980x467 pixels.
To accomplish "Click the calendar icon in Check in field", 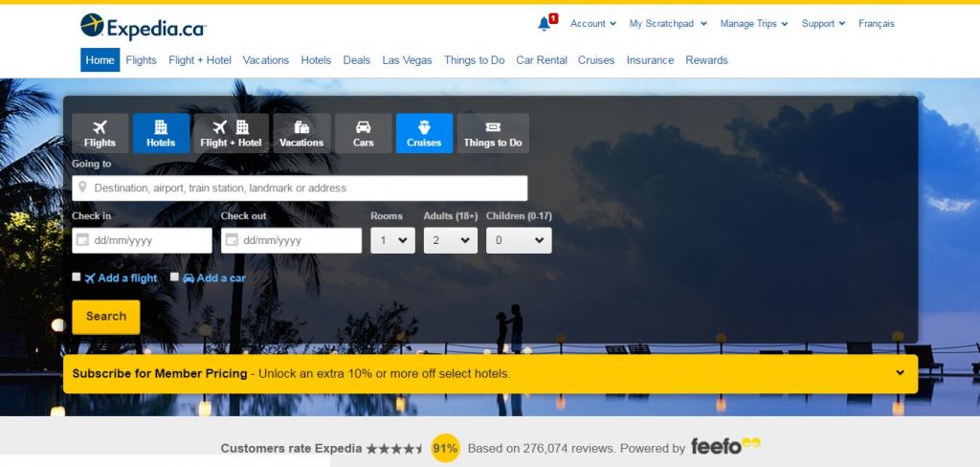I will [x=82, y=240].
